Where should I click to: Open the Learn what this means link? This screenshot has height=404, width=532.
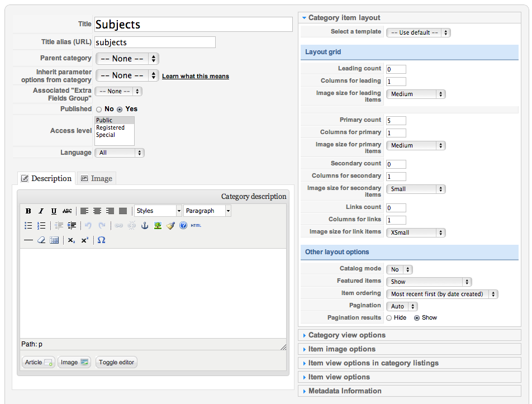[x=196, y=76]
